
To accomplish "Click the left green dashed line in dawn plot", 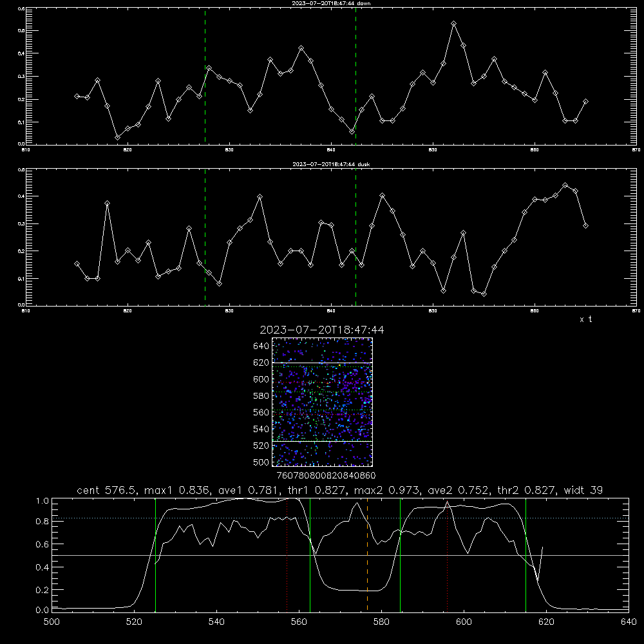I will click(x=205, y=77).
